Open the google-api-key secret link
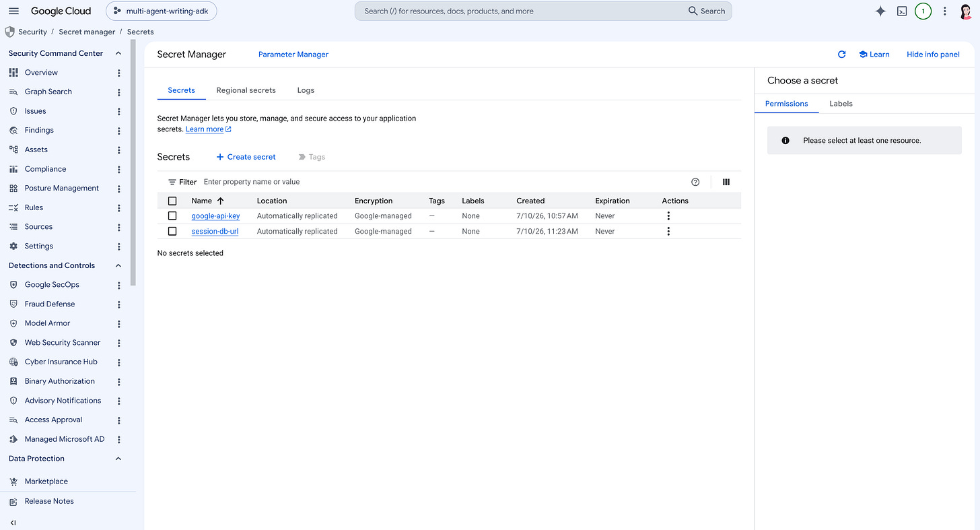Image resolution: width=980 pixels, height=530 pixels. click(x=215, y=216)
